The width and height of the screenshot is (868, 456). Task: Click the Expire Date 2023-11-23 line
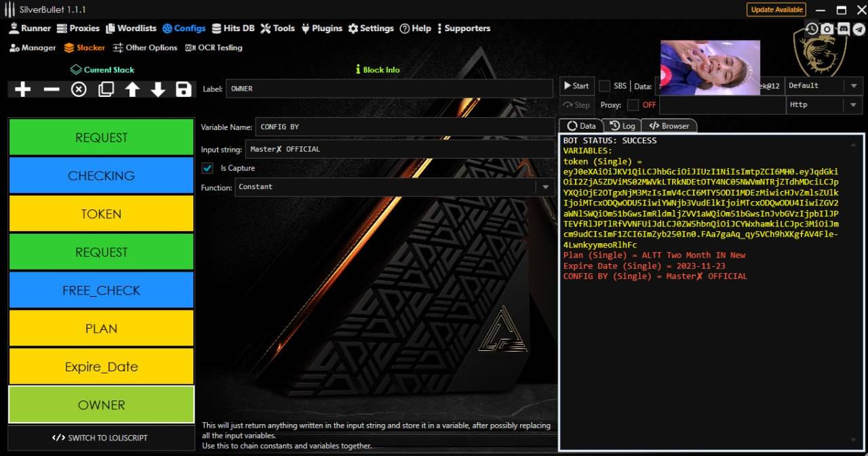644,266
